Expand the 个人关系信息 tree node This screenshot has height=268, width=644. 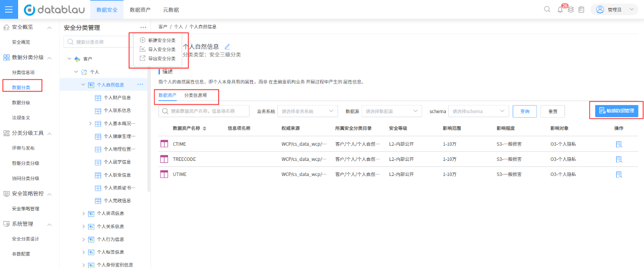coord(84,226)
